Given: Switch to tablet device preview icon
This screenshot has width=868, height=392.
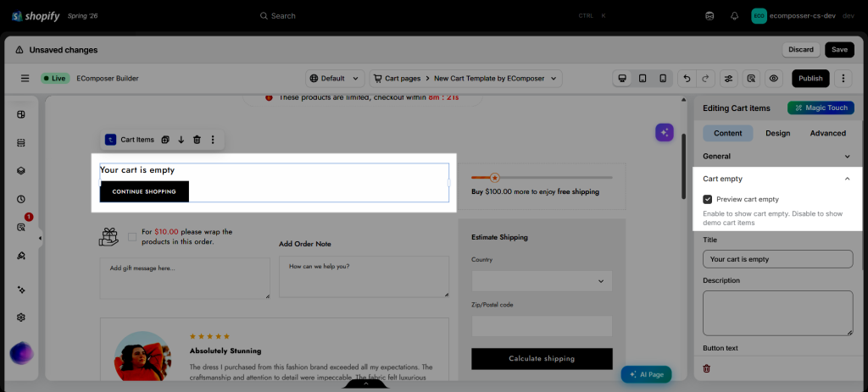Looking at the screenshot, I should click(x=643, y=79).
